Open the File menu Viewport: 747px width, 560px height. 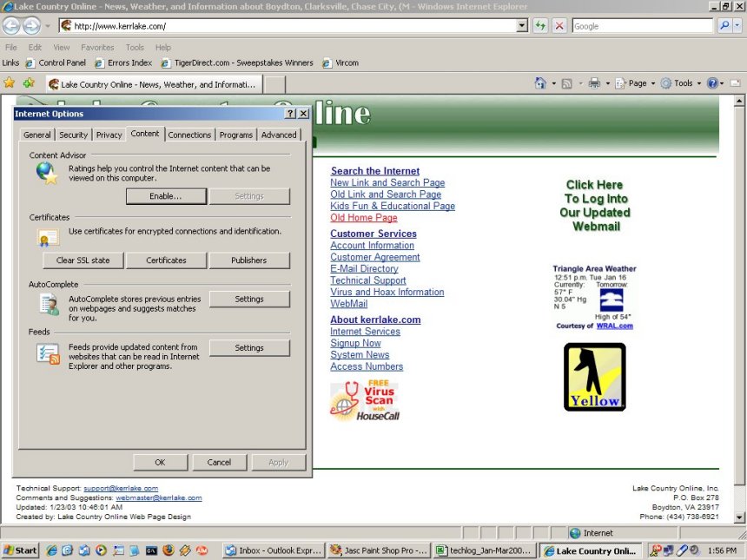[x=11, y=47]
